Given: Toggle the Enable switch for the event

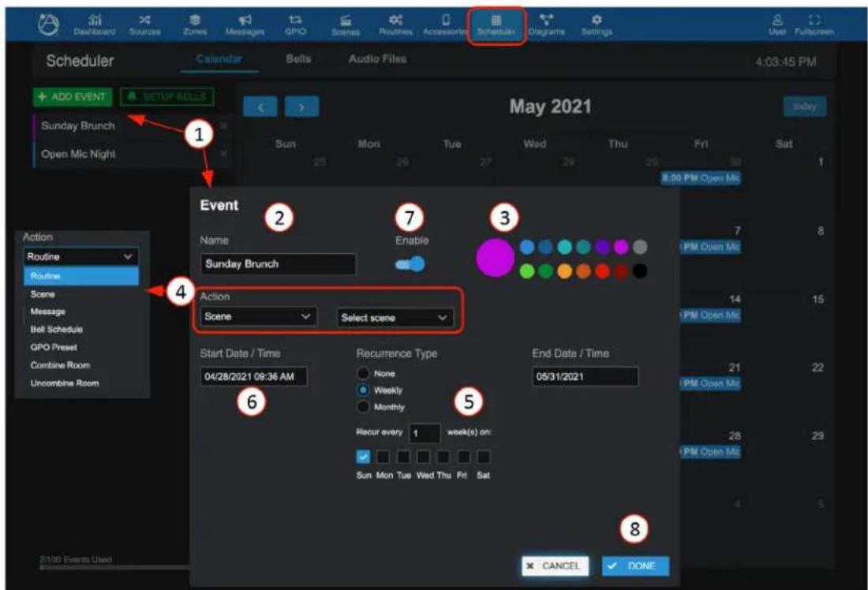Looking at the screenshot, I should 410,264.
